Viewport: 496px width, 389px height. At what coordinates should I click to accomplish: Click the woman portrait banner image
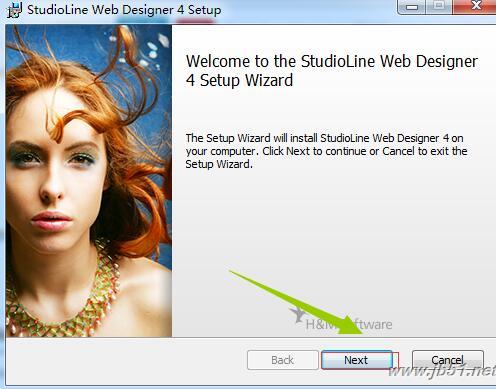(x=89, y=181)
